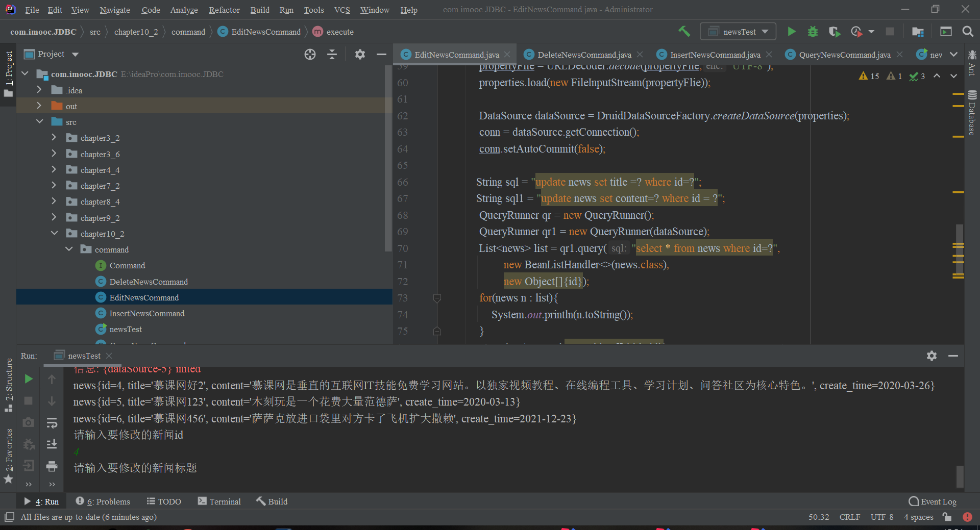Viewport: 980px width, 530px height.
Task: Click the Project tree vertical scrollbar
Action: 388,158
